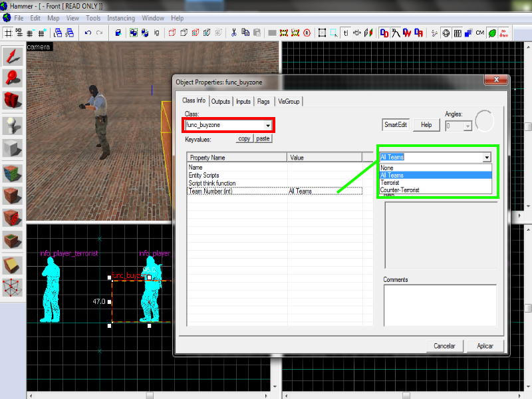The height and width of the screenshot is (399, 532).
Task: Click the keyvalues paste button
Action: pos(263,138)
